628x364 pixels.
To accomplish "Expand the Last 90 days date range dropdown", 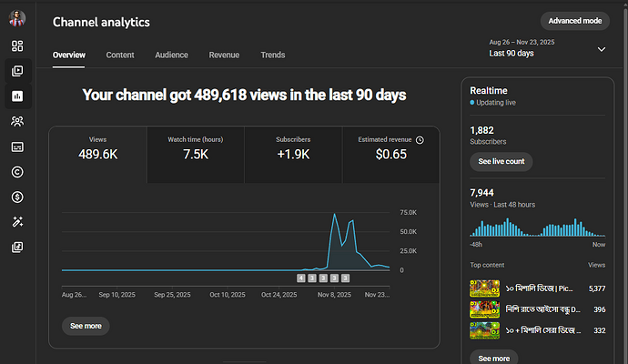I will (x=601, y=49).
